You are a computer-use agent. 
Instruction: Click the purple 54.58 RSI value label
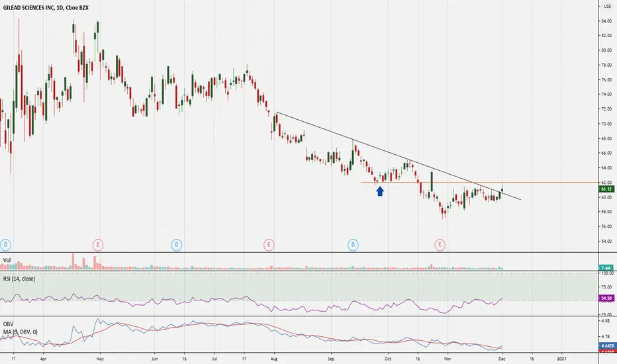click(606, 298)
